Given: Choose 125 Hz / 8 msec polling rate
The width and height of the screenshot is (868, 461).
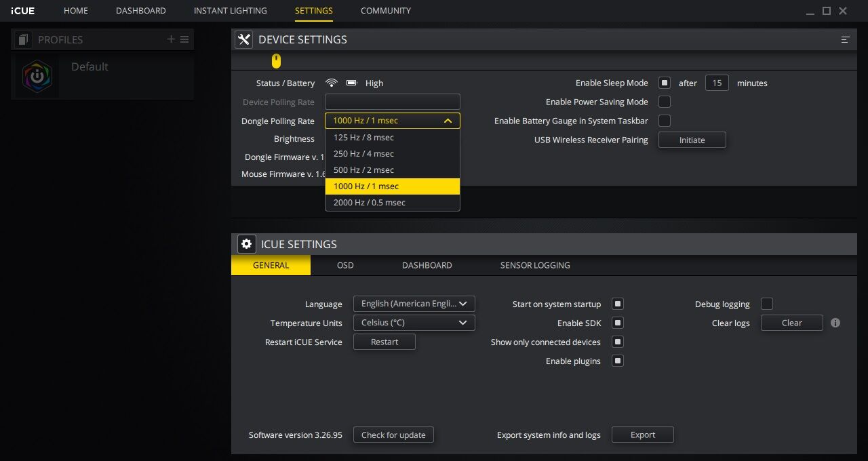Looking at the screenshot, I should (393, 137).
